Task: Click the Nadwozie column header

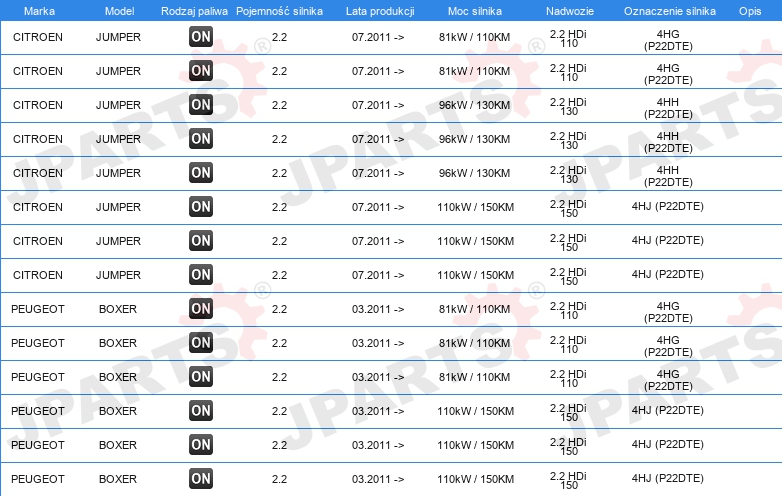Action: tap(570, 11)
